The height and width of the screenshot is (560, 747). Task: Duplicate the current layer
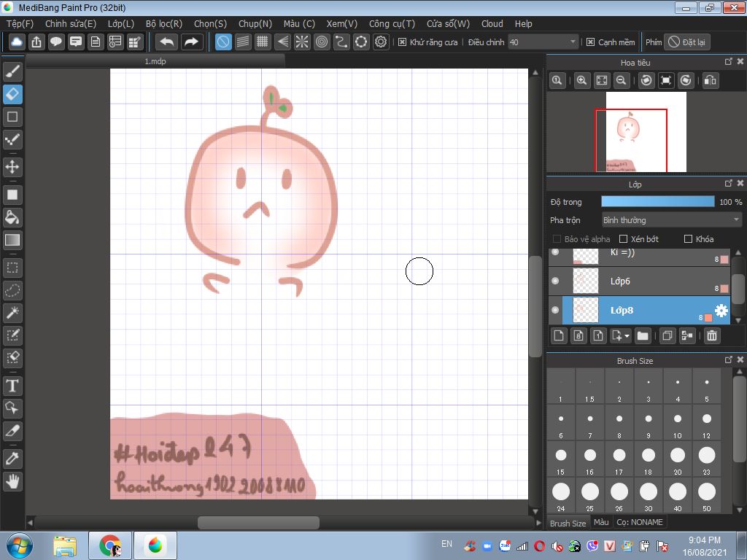click(x=667, y=335)
